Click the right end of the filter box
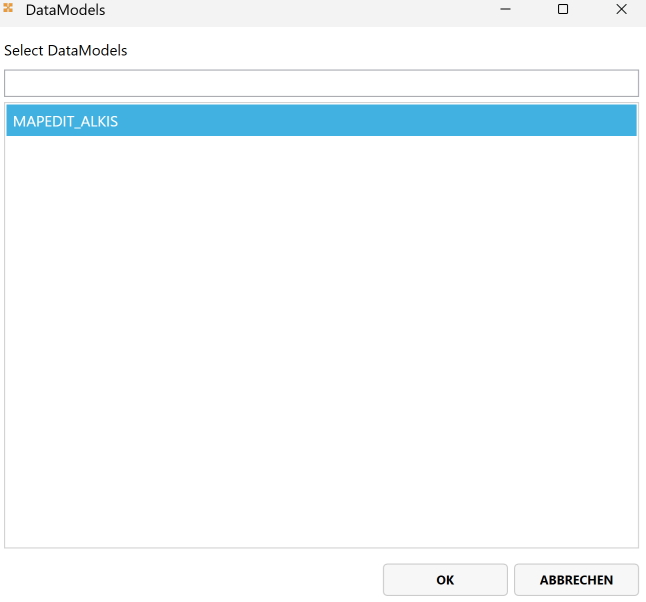The width and height of the screenshot is (646, 602). tap(628, 83)
